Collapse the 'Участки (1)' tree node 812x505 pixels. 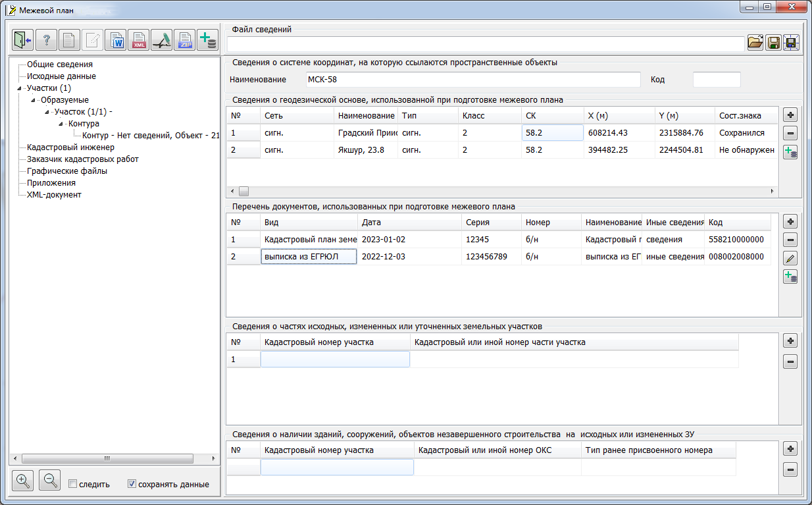(x=20, y=88)
